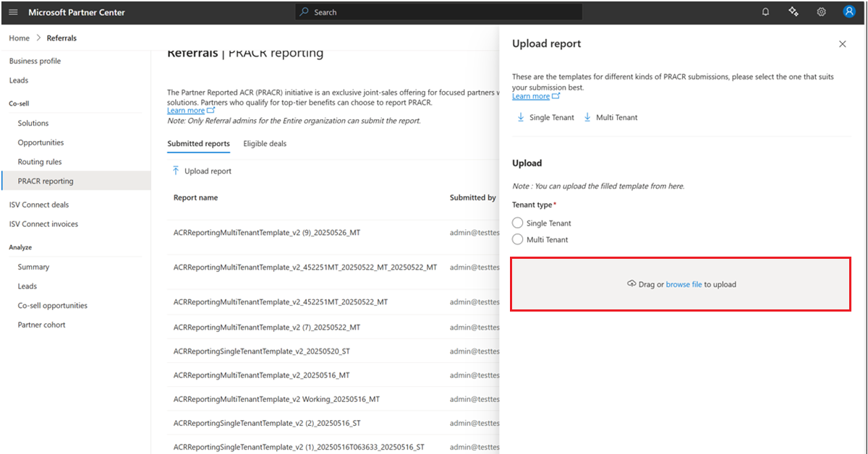Switch to the Eligible deals tab
868x454 pixels.
tap(265, 144)
